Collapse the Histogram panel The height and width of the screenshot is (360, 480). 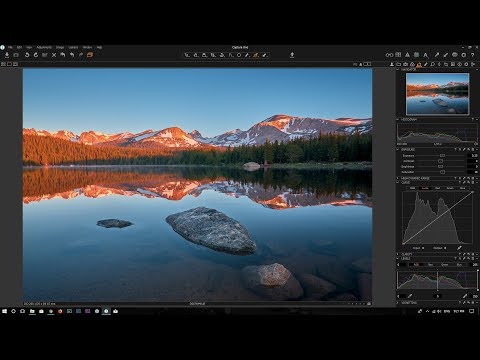pyautogui.click(x=398, y=119)
